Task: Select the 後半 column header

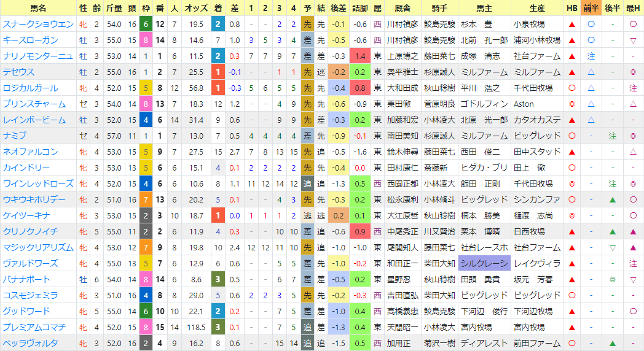Action: (613, 8)
